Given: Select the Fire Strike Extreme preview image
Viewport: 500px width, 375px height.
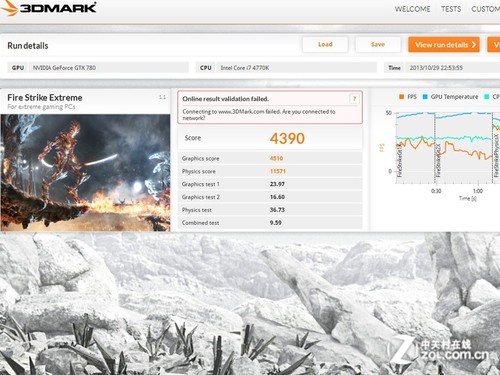Looking at the screenshot, I should [85, 173].
